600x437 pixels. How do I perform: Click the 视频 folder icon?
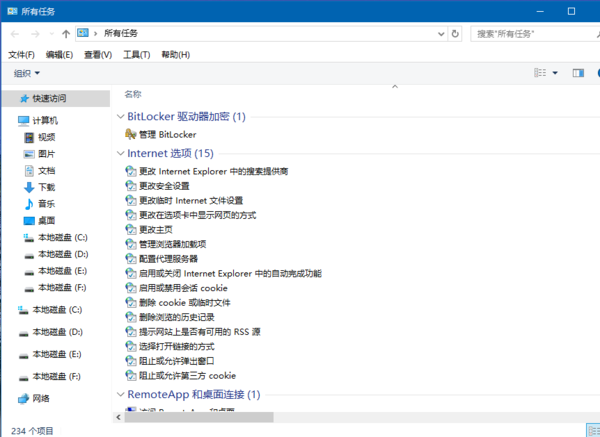[x=29, y=137]
